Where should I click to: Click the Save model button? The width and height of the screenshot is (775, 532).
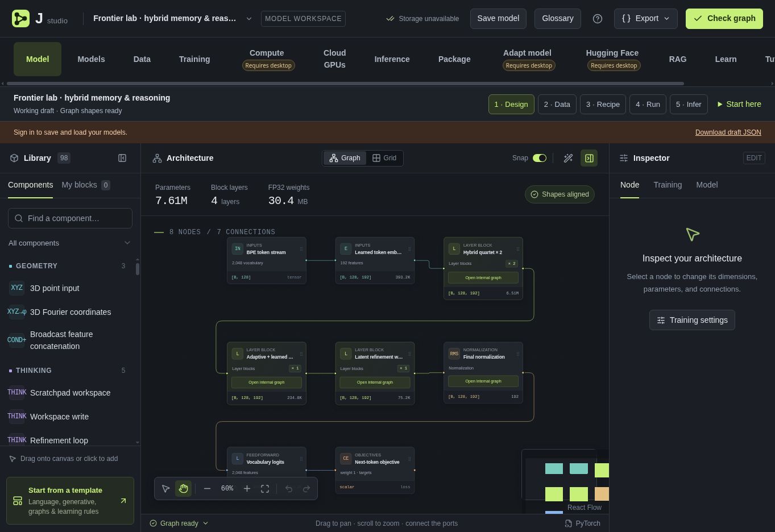point(498,19)
